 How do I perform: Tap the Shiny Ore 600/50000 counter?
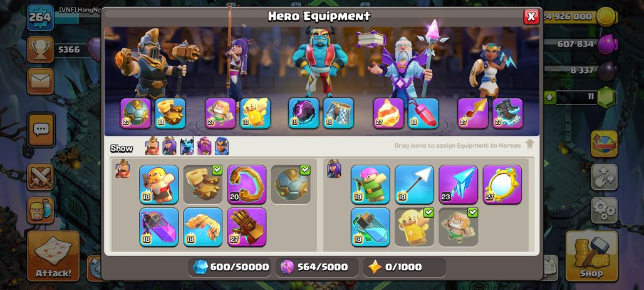pyautogui.click(x=231, y=267)
